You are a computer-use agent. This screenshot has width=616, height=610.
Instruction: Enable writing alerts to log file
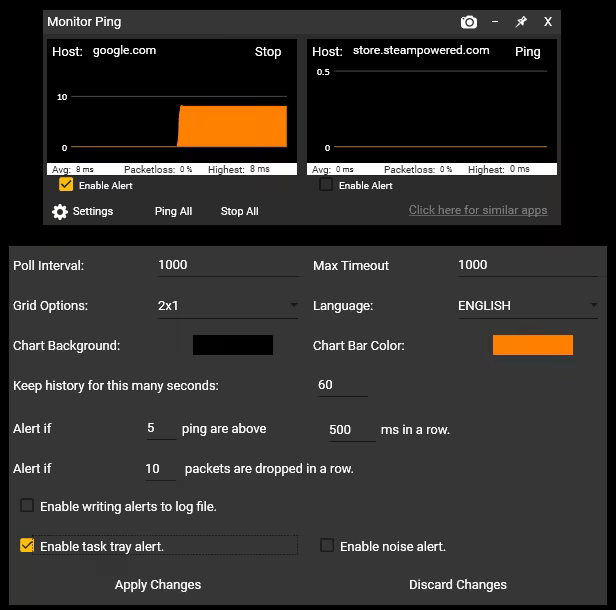tap(27, 506)
